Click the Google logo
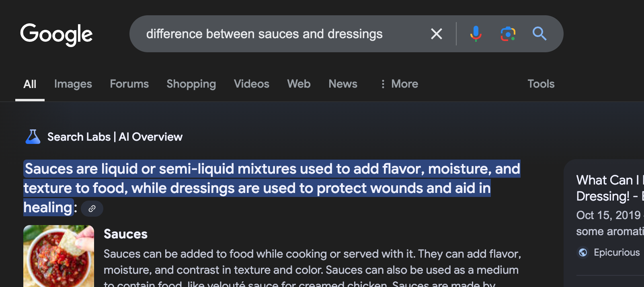 [56, 35]
